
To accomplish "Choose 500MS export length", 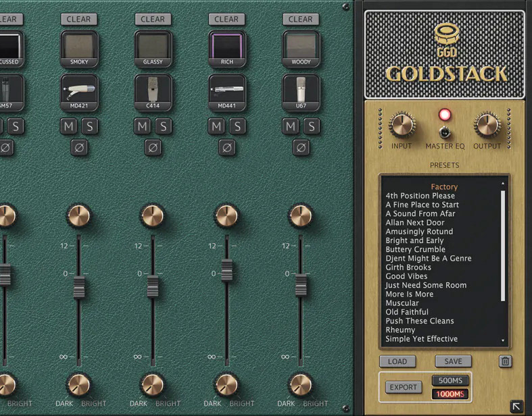I will point(450,380).
